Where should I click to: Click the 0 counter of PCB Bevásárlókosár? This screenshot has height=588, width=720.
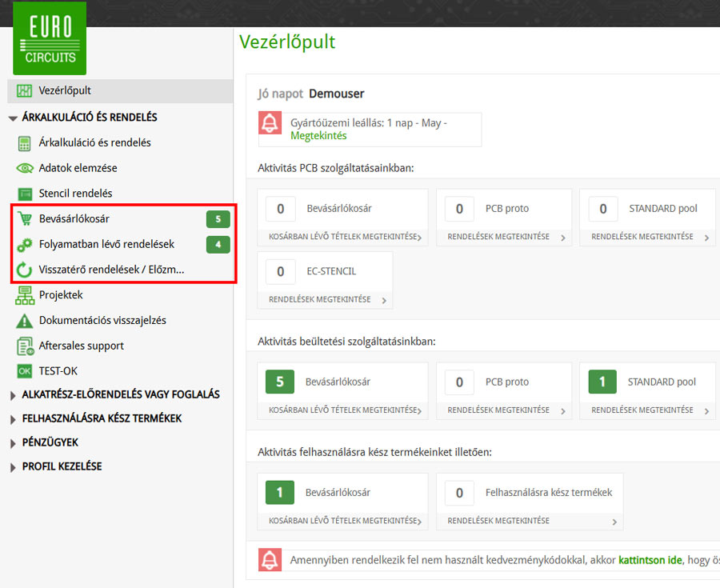[280, 209]
